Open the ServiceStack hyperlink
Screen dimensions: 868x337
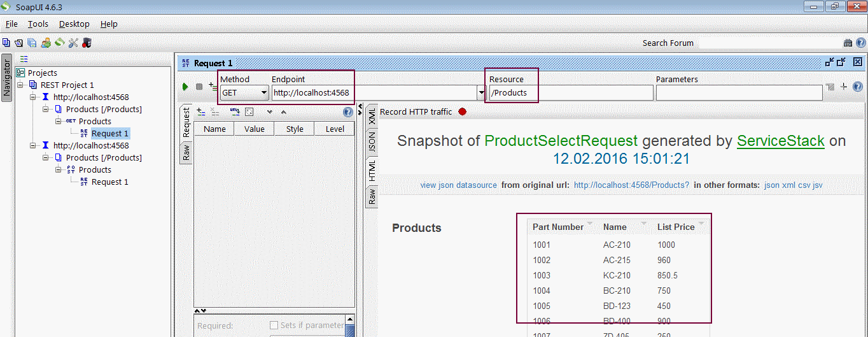pos(780,141)
